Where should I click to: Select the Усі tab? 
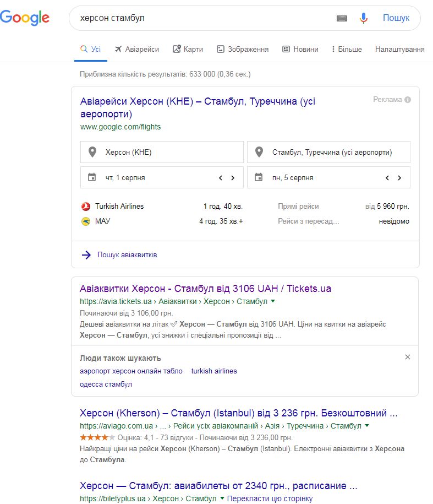pyautogui.click(x=91, y=49)
